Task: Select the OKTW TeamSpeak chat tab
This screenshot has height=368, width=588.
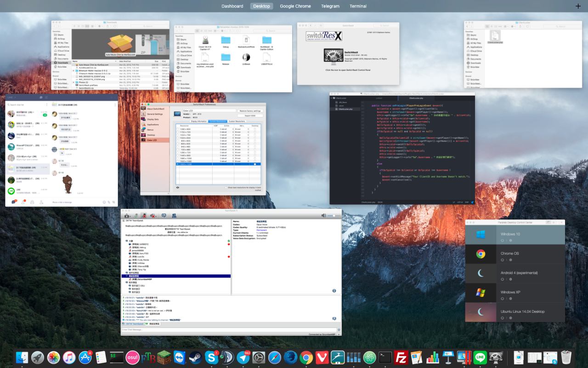Action: (134, 324)
